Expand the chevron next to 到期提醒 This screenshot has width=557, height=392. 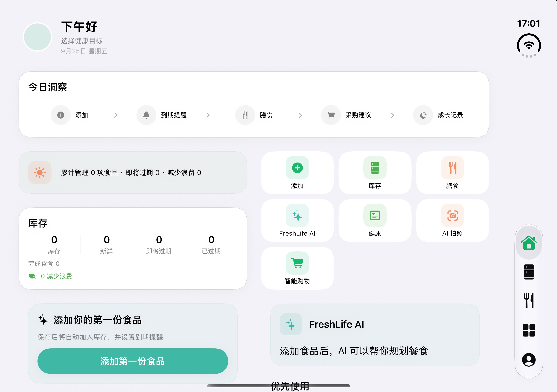tap(208, 115)
